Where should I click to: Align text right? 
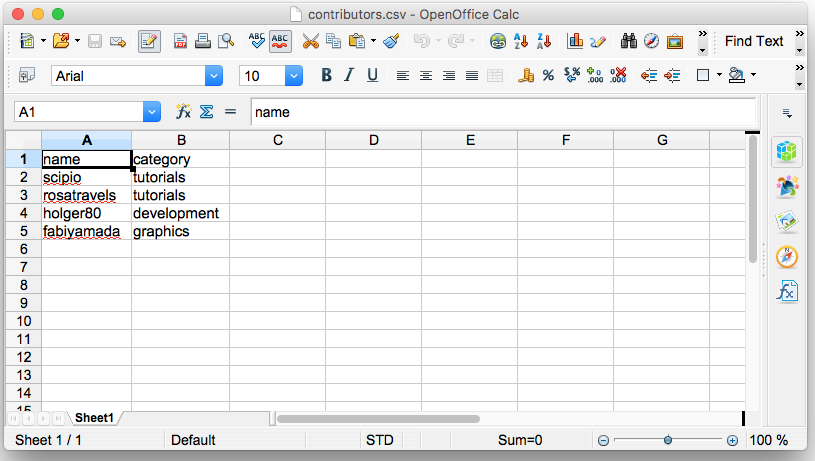coord(449,76)
